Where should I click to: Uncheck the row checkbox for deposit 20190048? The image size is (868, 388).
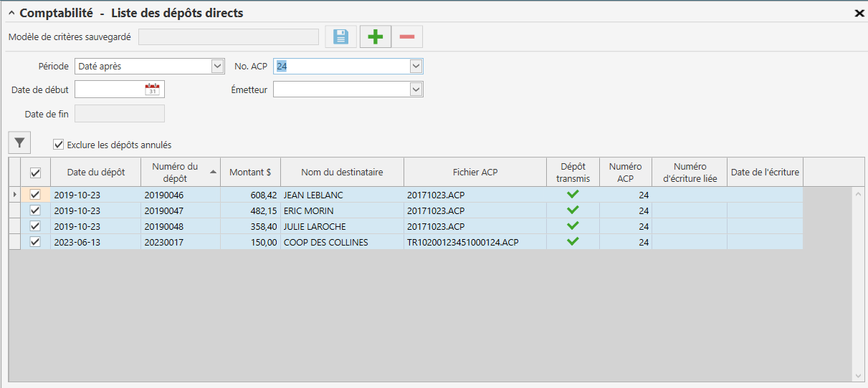tap(35, 226)
